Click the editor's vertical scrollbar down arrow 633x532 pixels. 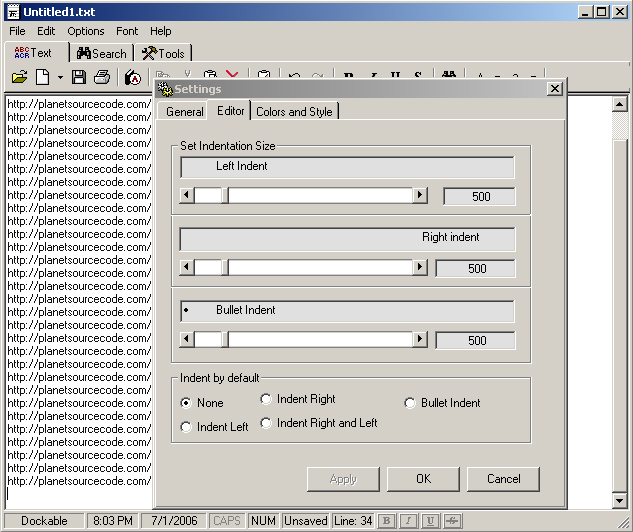(x=618, y=500)
